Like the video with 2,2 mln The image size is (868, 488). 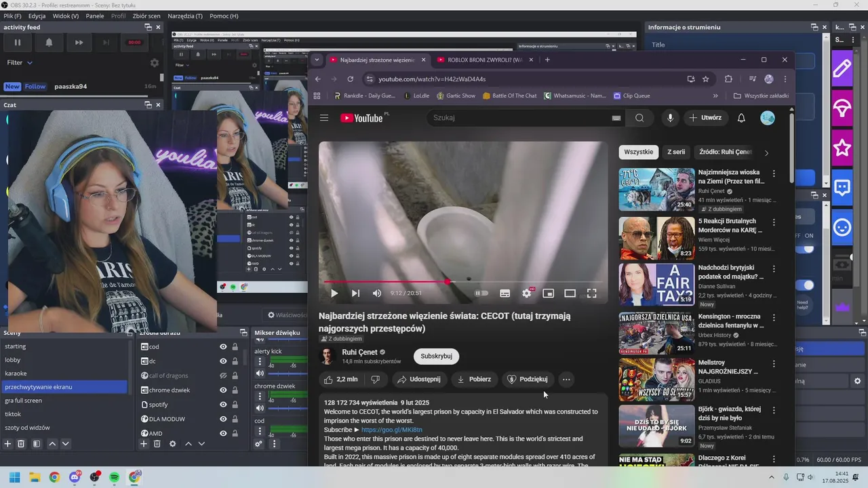coord(341,380)
